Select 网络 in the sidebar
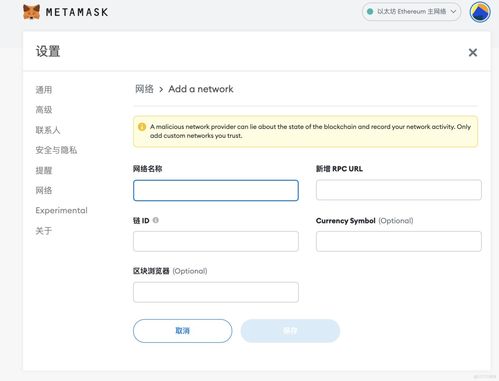The width and height of the screenshot is (499, 381). point(44,190)
